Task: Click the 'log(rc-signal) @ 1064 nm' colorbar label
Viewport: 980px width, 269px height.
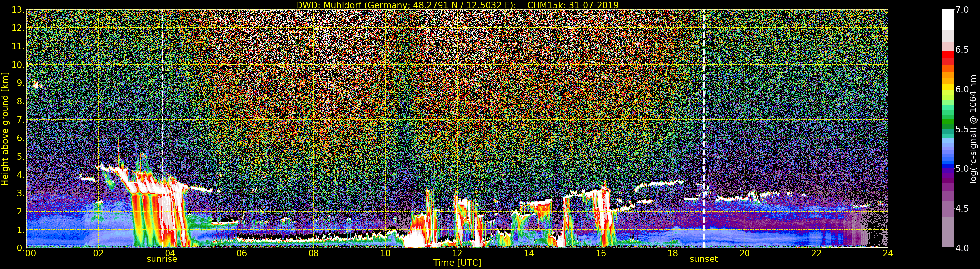Action: coord(973,129)
